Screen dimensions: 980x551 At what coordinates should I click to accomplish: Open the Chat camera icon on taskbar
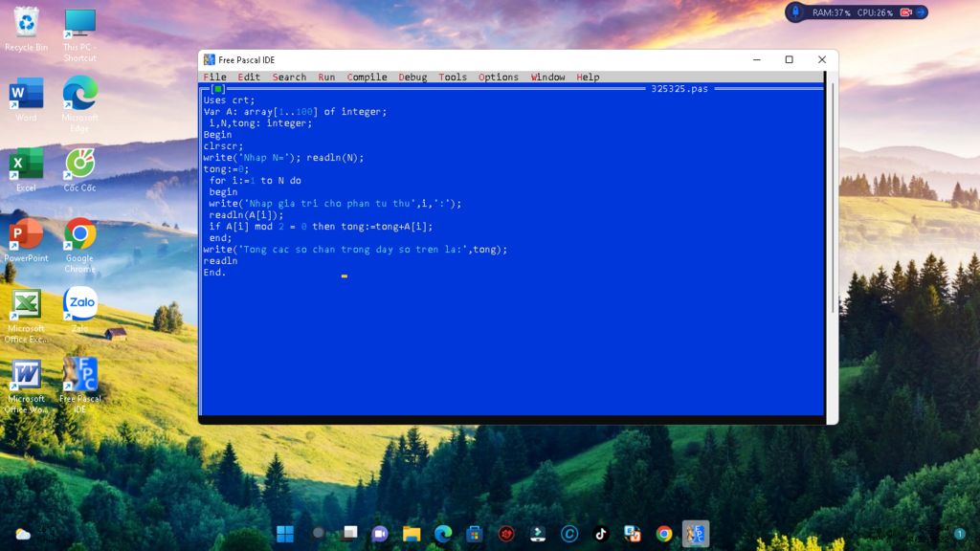click(380, 534)
